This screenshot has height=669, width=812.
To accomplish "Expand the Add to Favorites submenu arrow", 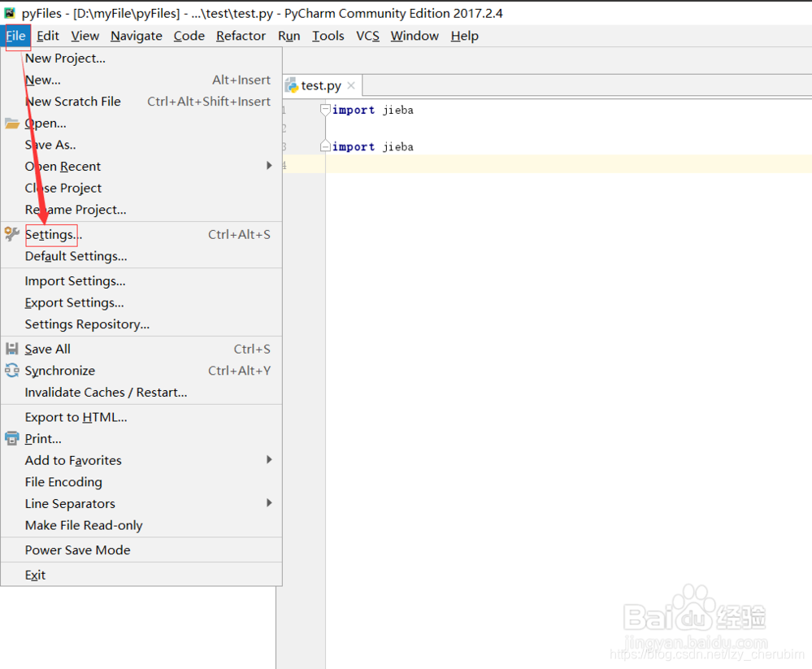I will tap(269, 460).
